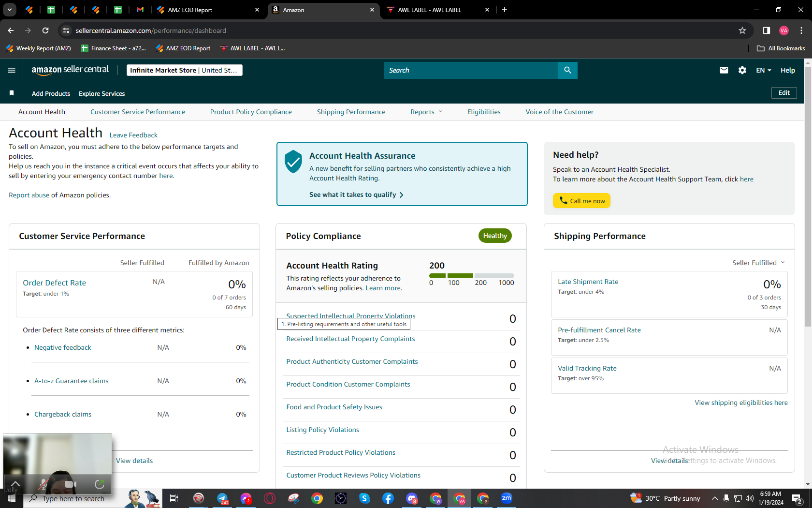
Task: Open Late Shipment Rate link
Action: click(588, 282)
